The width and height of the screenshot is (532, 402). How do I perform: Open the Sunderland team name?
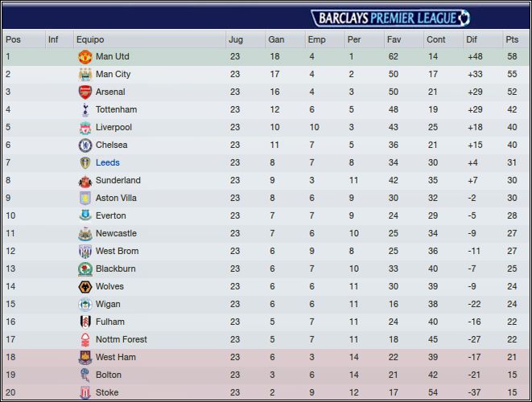(118, 180)
